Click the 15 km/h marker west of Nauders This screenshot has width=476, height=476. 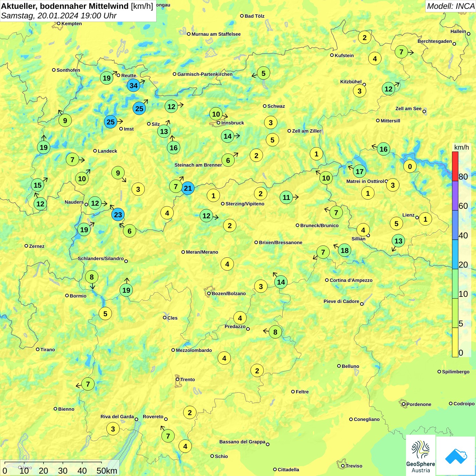click(38, 185)
